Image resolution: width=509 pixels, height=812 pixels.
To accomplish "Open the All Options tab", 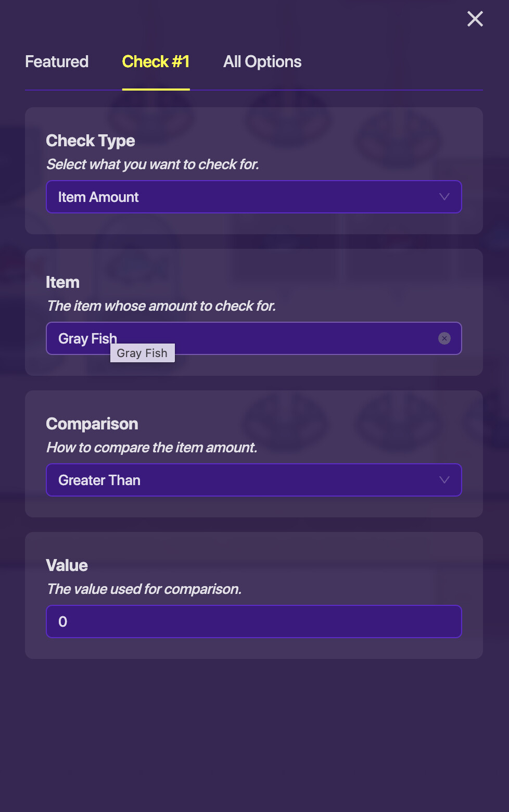I will (262, 62).
